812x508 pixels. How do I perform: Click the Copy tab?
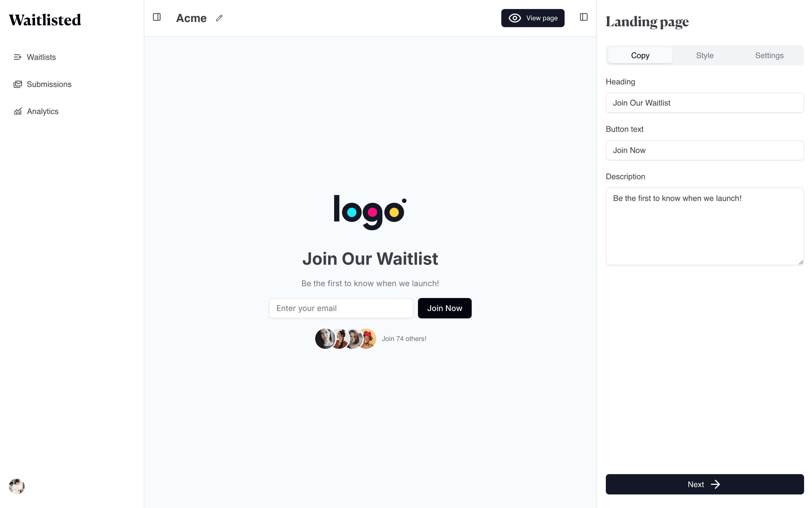(x=640, y=55)
